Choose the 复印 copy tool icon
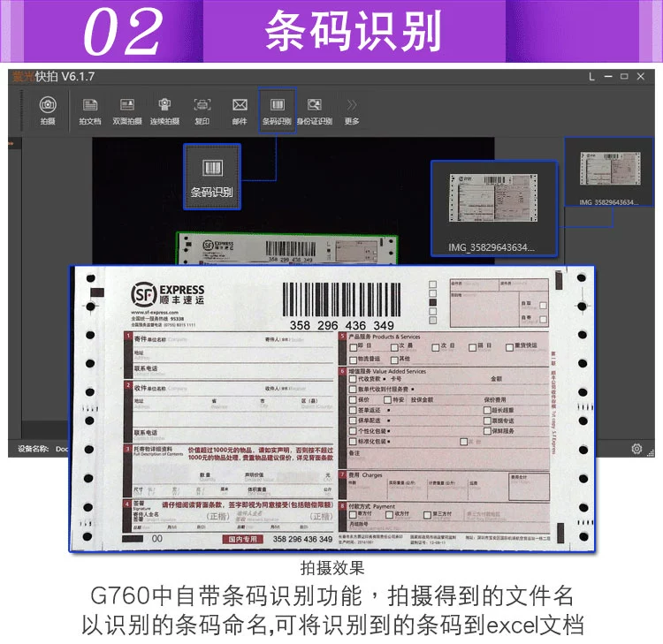 click(x=202, y=110)
